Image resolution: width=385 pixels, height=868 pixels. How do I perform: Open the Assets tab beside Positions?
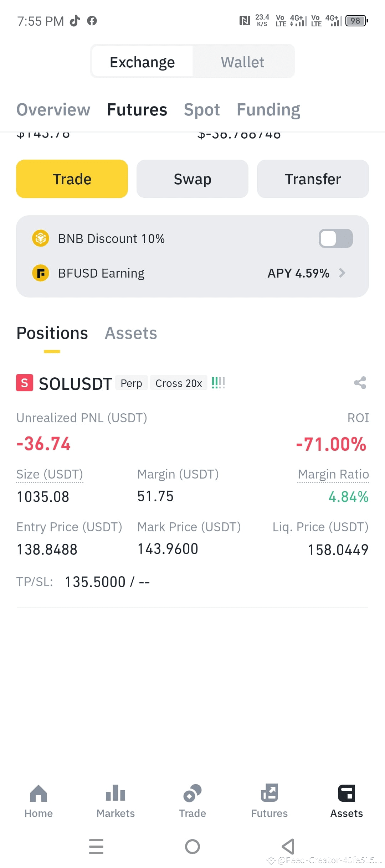pos(131,333)
